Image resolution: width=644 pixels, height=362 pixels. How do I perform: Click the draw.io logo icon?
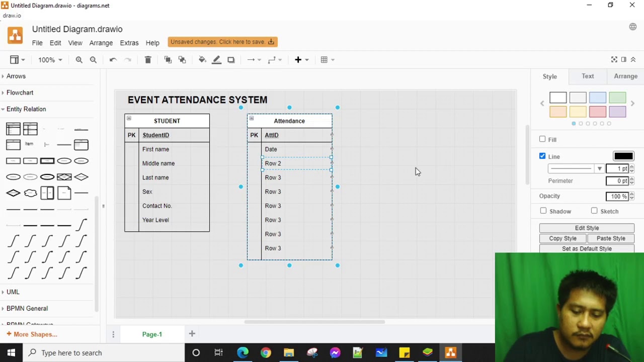pos(15,35)
